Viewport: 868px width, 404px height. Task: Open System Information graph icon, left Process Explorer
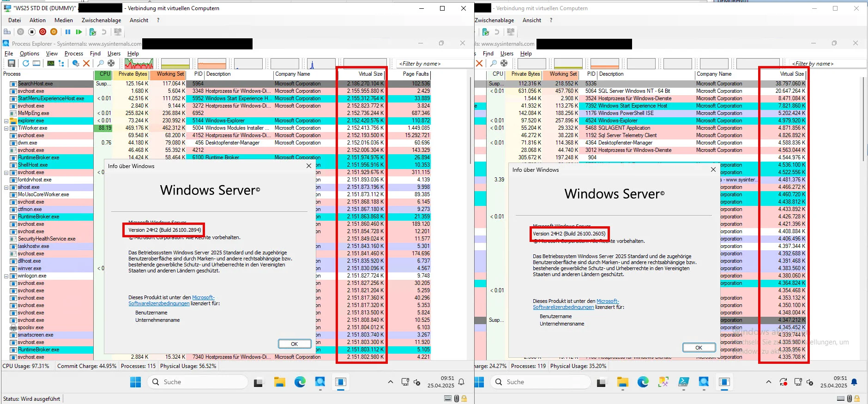(51, 63)
